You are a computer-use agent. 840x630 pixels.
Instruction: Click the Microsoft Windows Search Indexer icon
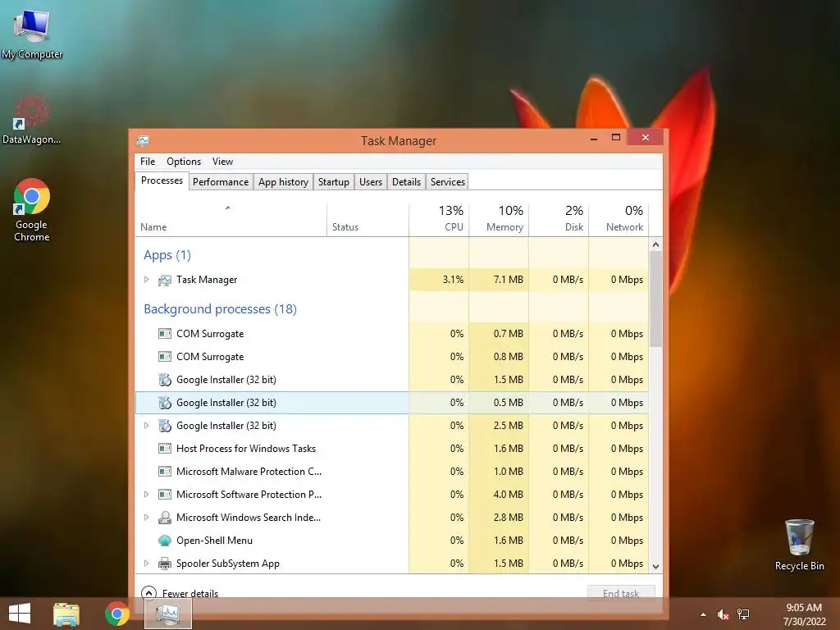click(164, 518)
